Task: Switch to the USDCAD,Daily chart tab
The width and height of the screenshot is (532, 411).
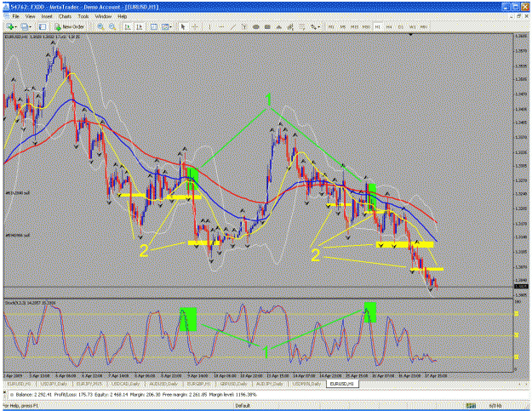Action: (125, 384)
